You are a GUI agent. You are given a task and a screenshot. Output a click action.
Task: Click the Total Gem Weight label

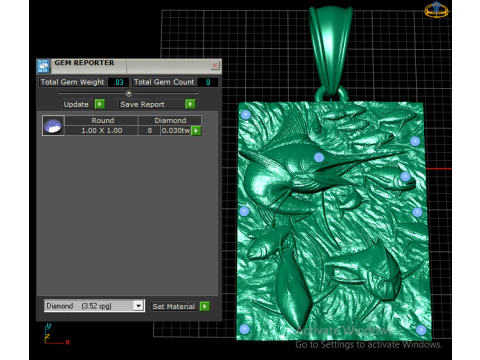[x=72, y=82]
